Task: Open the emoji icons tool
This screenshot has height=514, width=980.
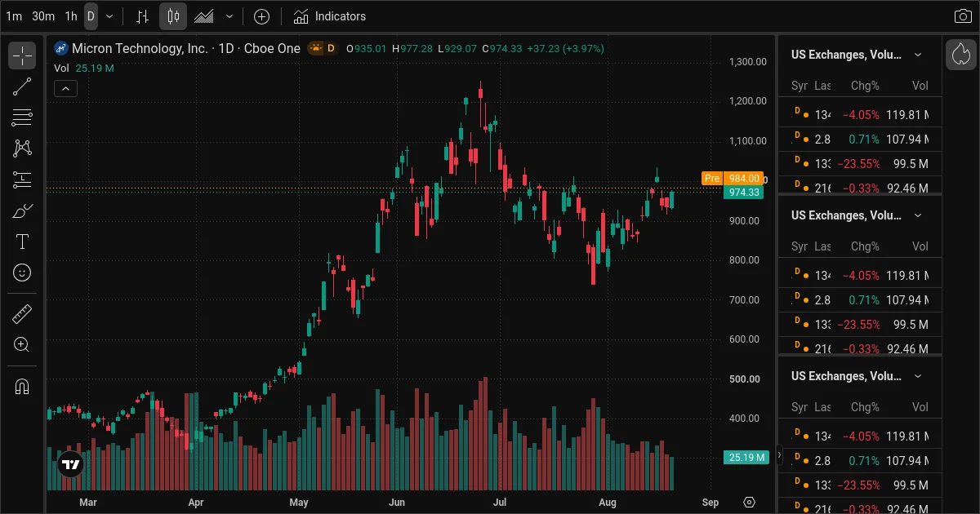Action: click(22, 273)
